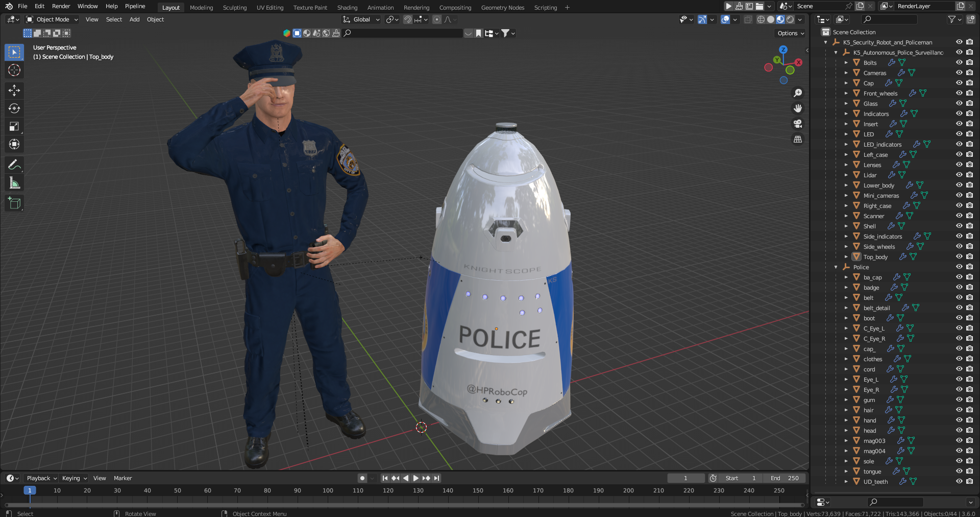Toggle camera view icon
Image resolution: width=980 pixels, height=517 pixels.
[x=797, y=124]
